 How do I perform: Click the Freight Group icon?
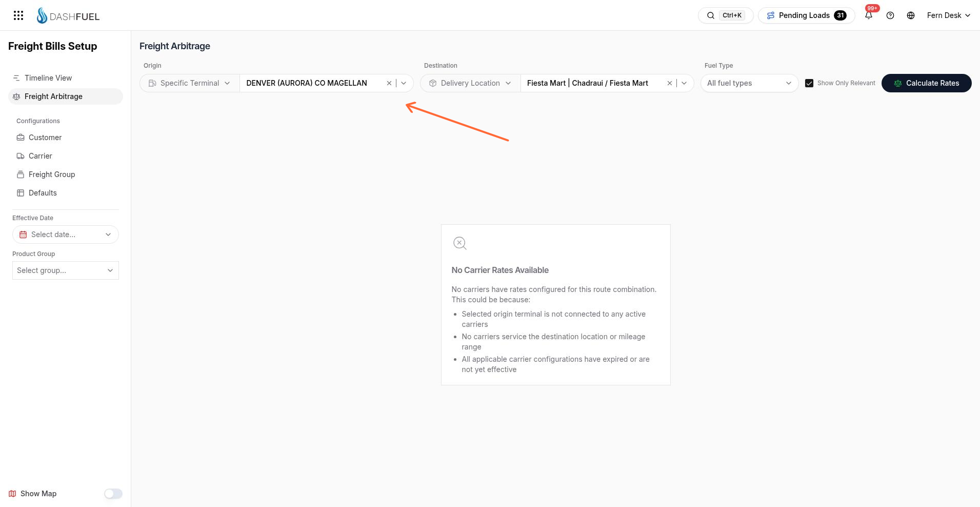pos(21,174)
